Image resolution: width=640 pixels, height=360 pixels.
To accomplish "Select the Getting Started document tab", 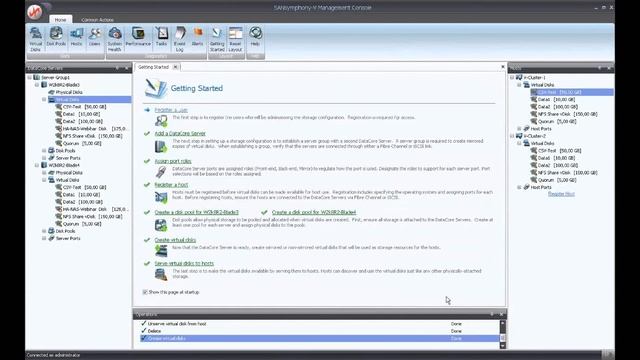I will tap(153, 67).
